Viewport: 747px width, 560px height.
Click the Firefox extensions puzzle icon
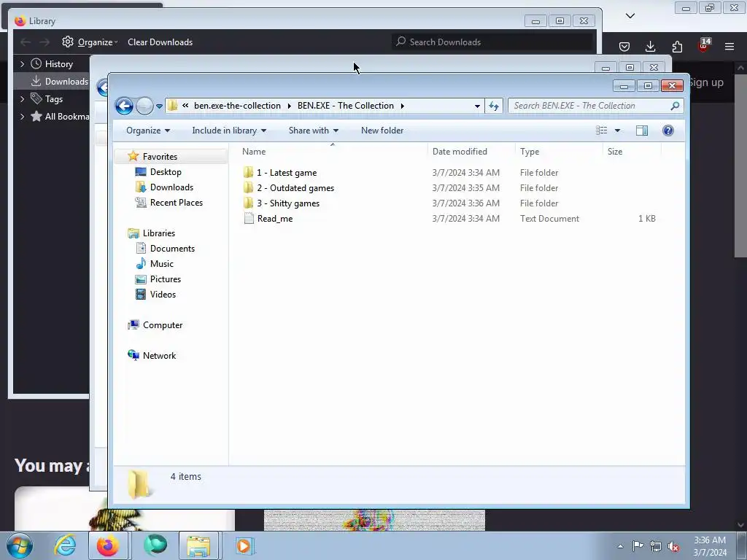tap(677, 47)
